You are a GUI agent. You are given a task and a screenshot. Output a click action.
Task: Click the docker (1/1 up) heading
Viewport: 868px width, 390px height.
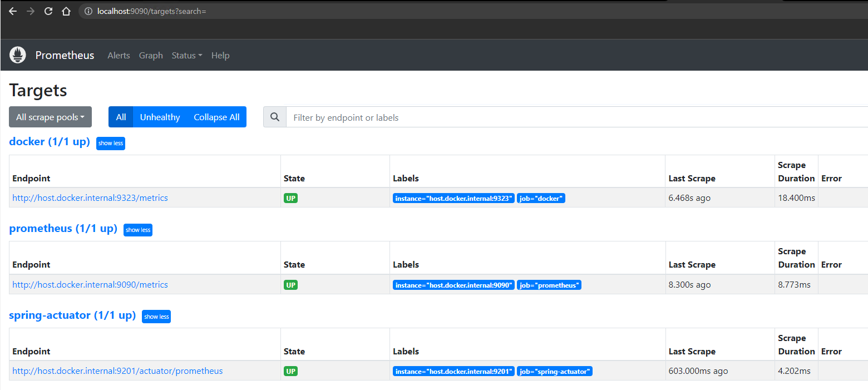pos(50,141)
